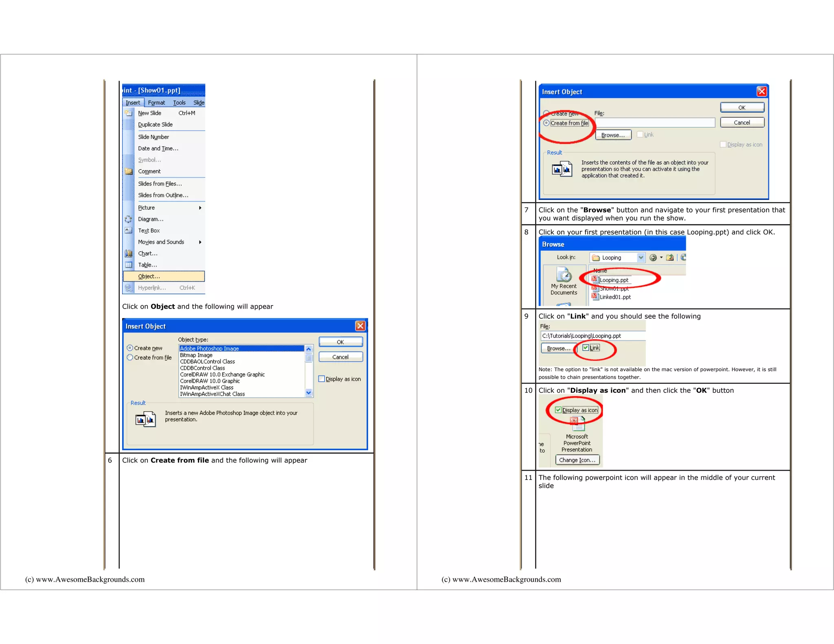Enable the checked Link checkbox beside Browse
Viewport: 834px width, 644px height.
point(586,348)
